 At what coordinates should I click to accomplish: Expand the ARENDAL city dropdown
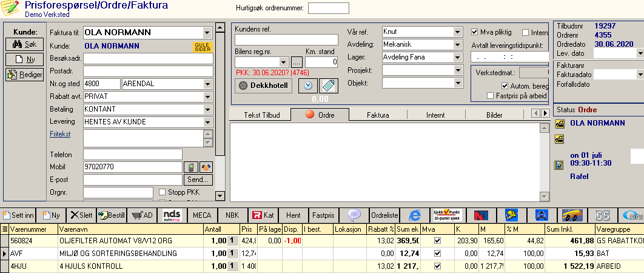click(x=207, y=84)
